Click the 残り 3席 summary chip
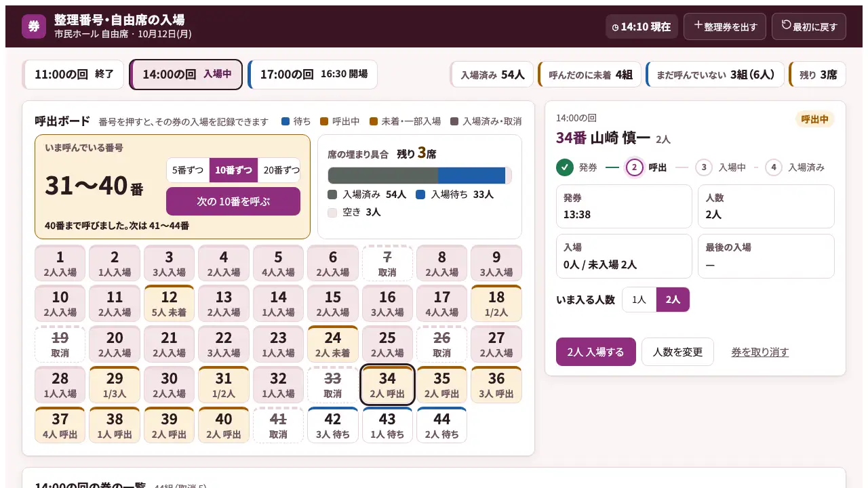The image size is (868, 488). click(817, 75)
